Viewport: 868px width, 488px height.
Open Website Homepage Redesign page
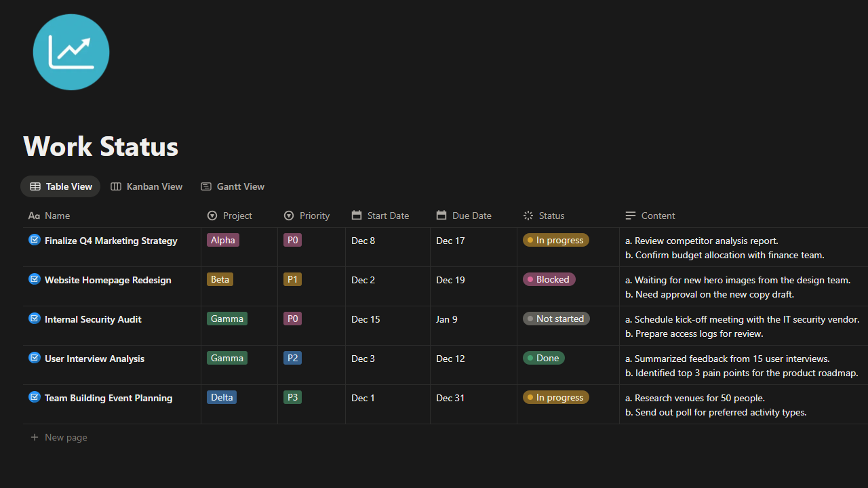(108, 280)
